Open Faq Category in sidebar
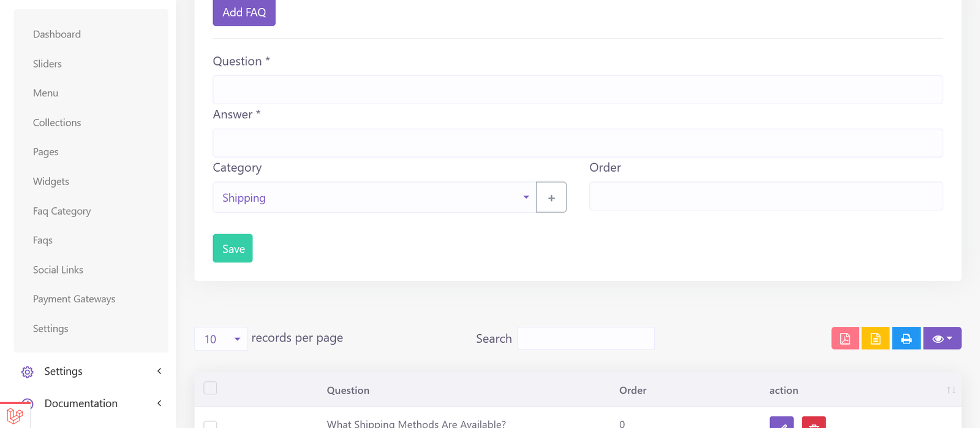The width and height of the screenshot is (980, 428). 62,211
